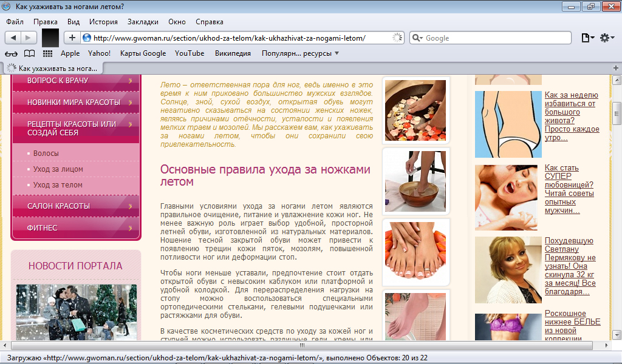Click the magnifier dropdown in Google search
The width and height of the screenshot is (622, 364).
[x=417, y=38]
